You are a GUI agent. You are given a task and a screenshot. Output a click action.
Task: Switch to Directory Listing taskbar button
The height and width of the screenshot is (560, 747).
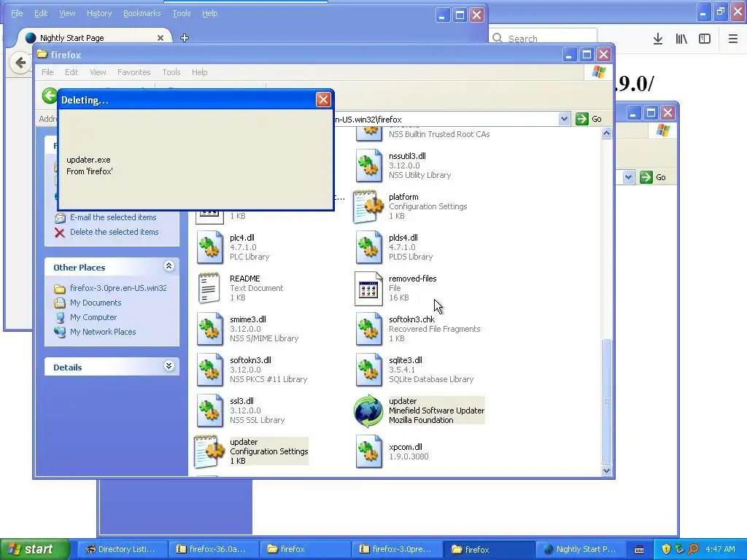pyautogui.click(x=122, y=549)
